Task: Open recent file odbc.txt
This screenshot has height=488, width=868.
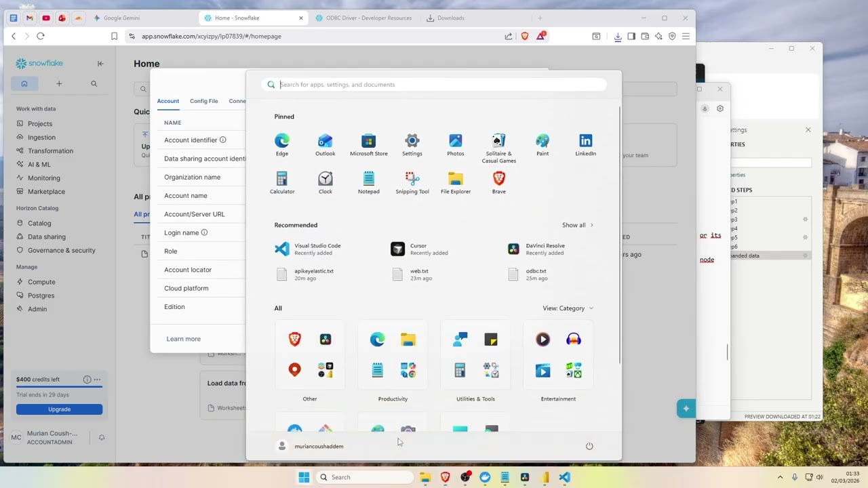Action: (x=528, y=274)
